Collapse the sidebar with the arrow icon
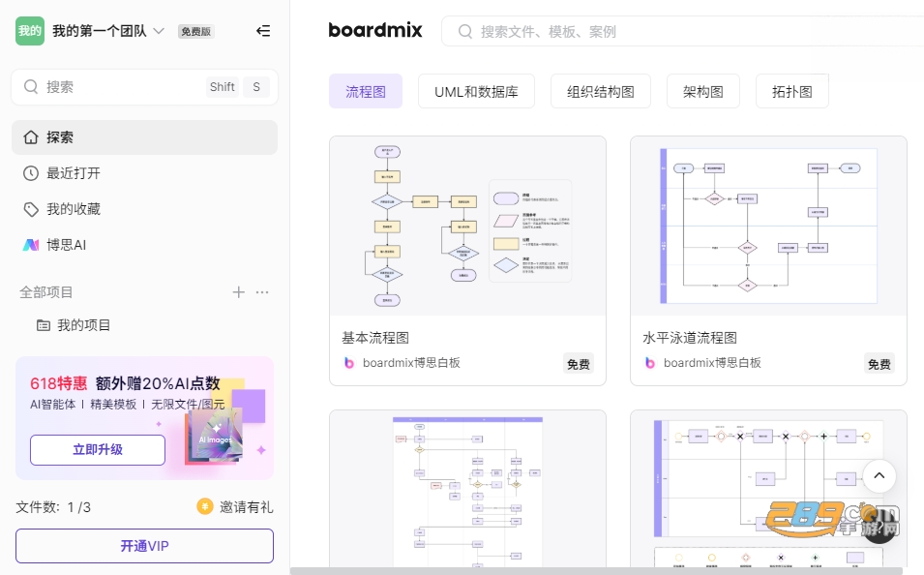The image size is (924, 575). [x=263, y=31]
